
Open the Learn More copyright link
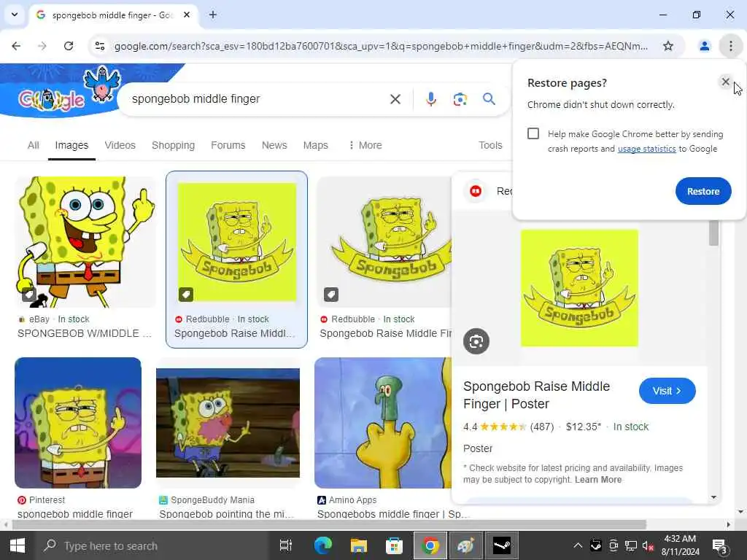[x=598, y=480]
